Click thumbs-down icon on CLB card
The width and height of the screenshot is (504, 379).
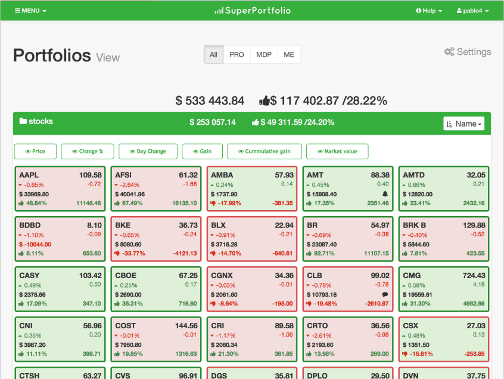[309, 304]
